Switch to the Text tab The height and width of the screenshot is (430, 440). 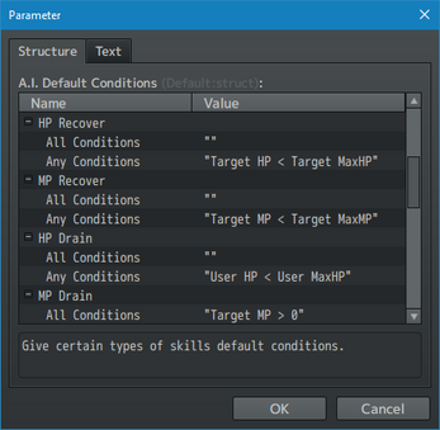108,51
